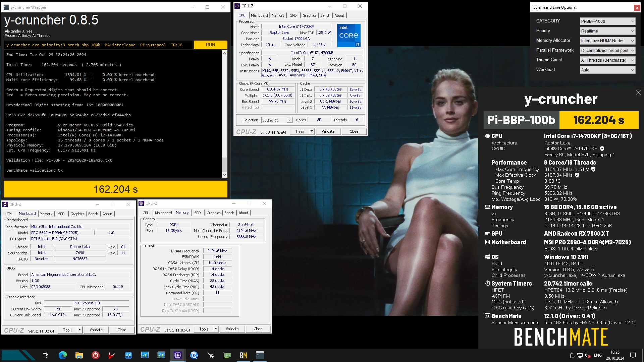This screenshot has height=362, width=644.
Task: Click the DRAM Frequency value 2194.6 MHz
Action: click(x=217, y=251)
